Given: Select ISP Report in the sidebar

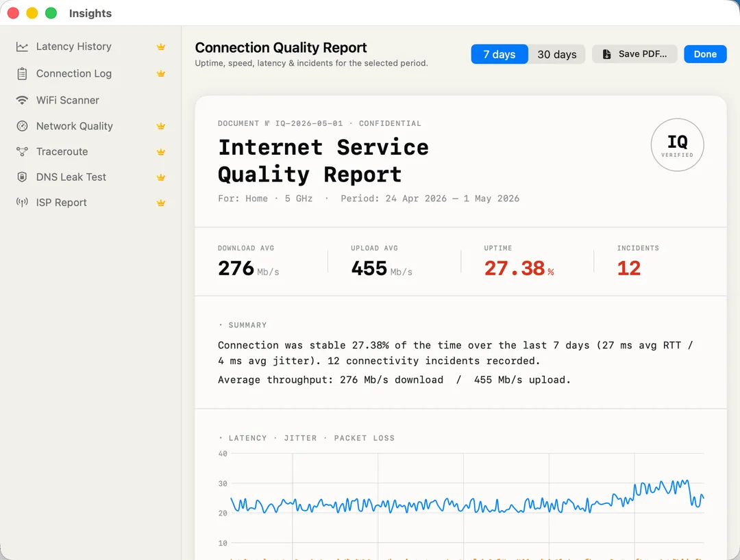Looking at the screenshot, I should 90,202.
